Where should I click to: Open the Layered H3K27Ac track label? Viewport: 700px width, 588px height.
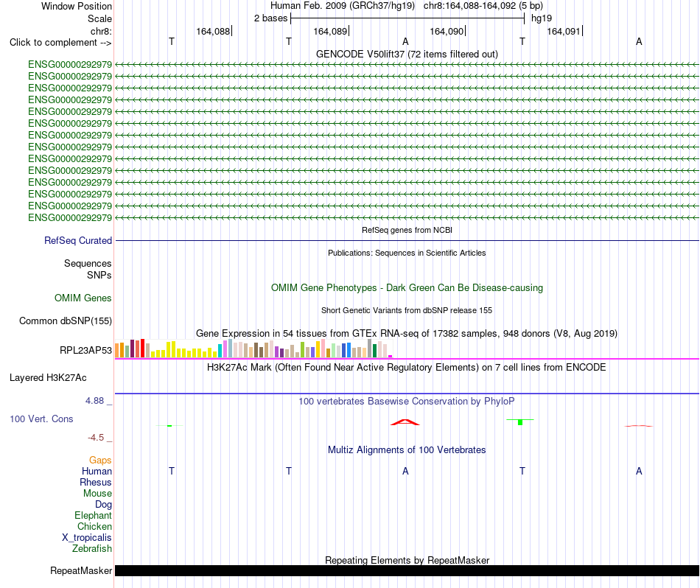click(48, 378)
